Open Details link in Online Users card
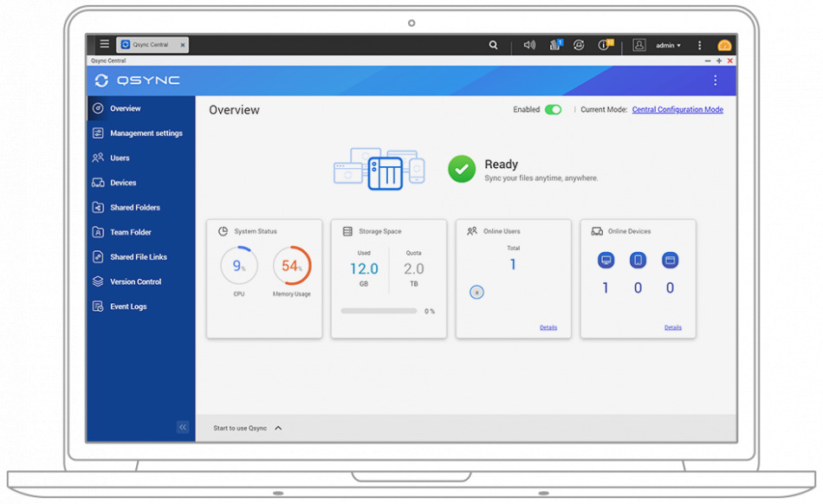This screenshot has width=823, height=504. pos(548,327)
